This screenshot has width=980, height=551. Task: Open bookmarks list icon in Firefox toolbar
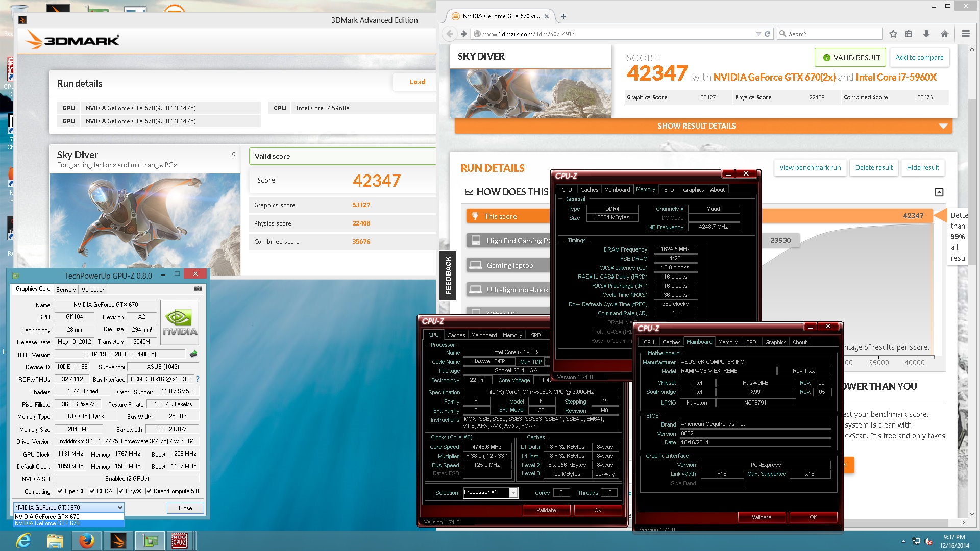909,34
